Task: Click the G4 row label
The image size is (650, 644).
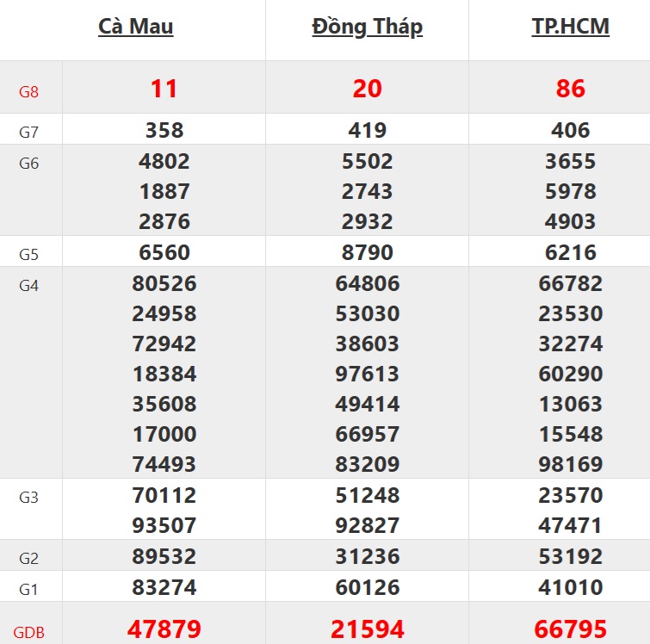Action: click(29, 286)
